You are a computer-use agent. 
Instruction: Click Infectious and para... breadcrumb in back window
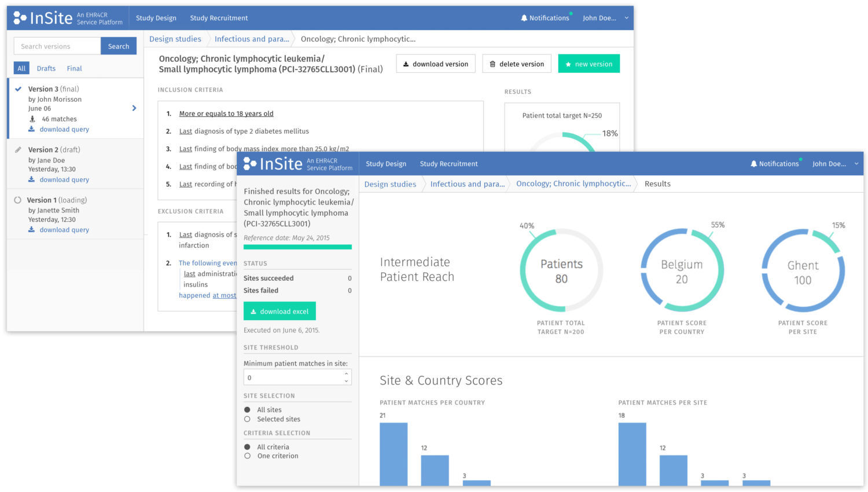click(252, 39)
